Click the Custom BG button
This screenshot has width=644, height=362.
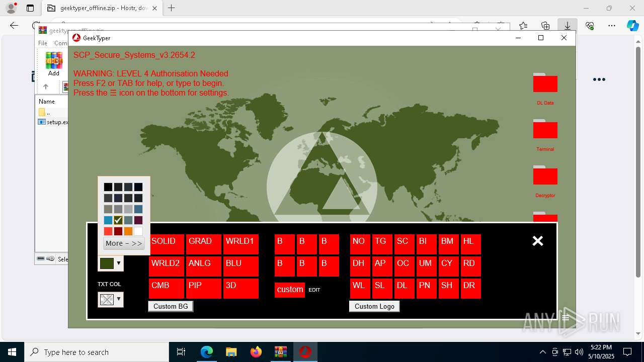pyautogui.click(x=171, y=306)
